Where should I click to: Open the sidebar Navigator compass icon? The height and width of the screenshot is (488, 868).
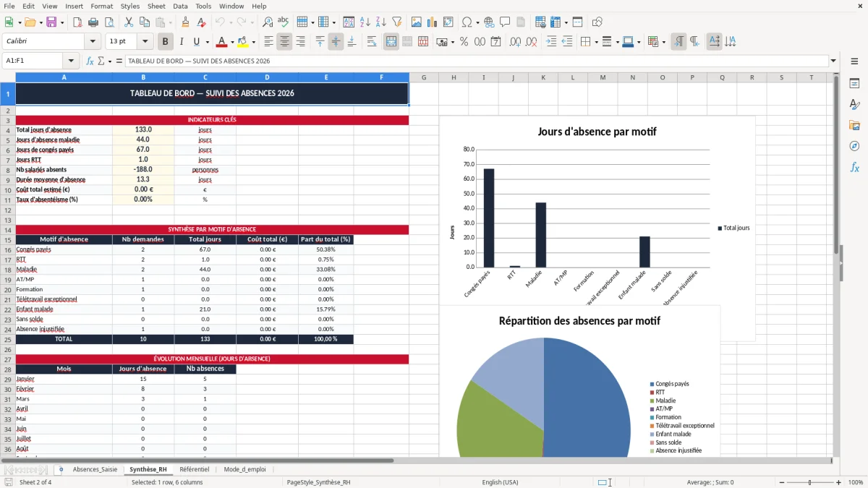tap(854, 146)
